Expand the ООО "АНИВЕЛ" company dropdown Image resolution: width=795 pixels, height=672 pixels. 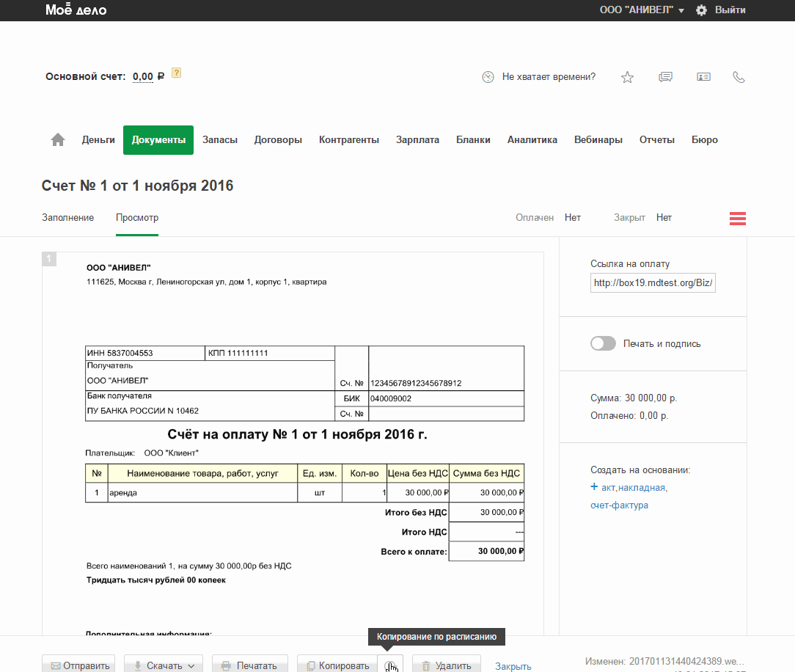pyautogui.click(x=642, y=10)
